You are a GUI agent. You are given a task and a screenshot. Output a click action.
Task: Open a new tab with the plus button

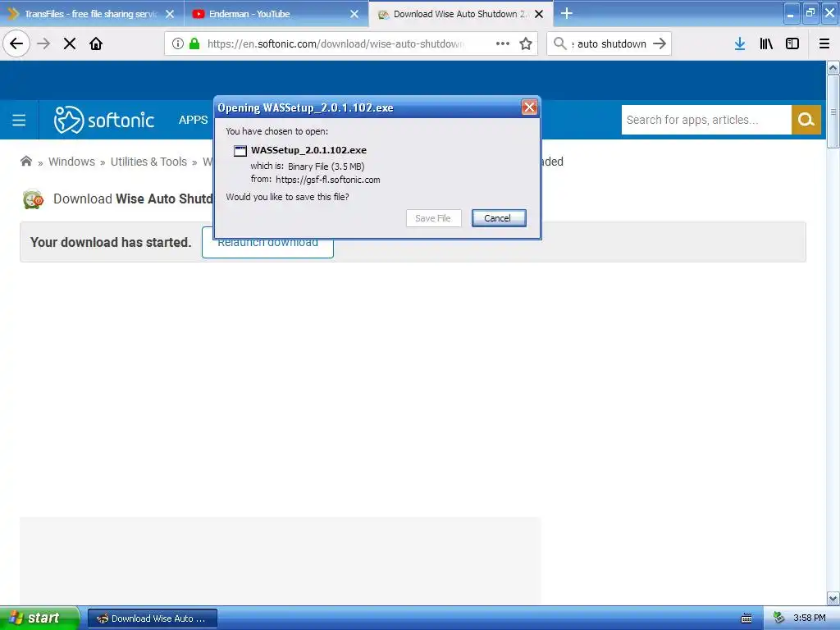click(x=566, y=13)
